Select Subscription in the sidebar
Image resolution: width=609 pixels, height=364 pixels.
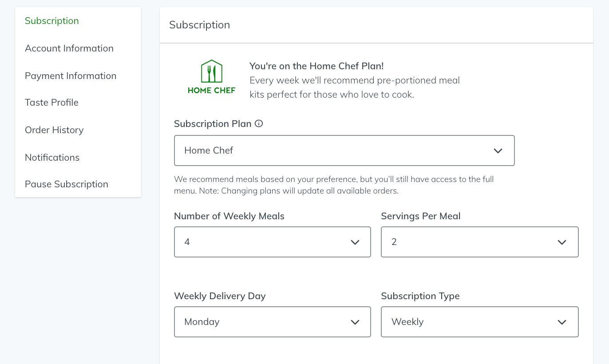tap(52, 21)
